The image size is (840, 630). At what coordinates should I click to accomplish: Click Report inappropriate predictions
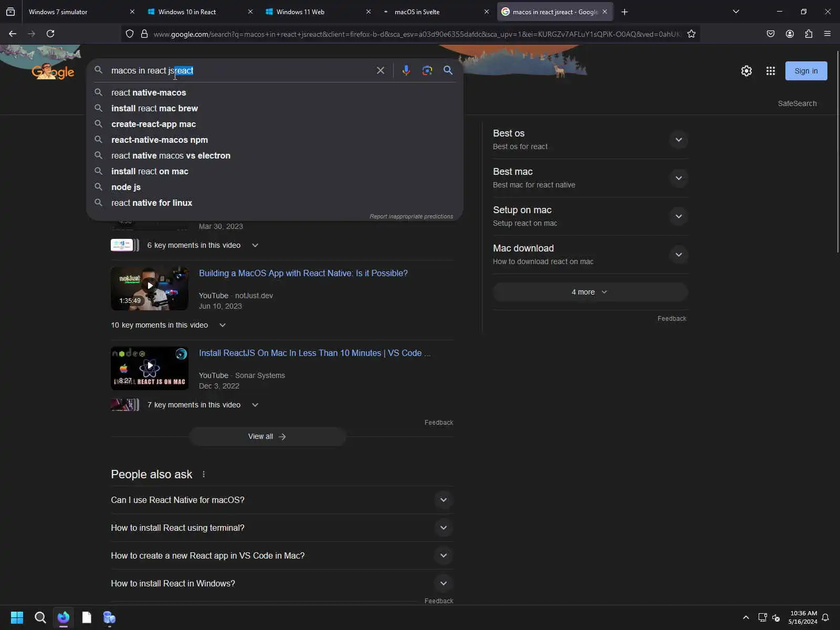(411, 216)
